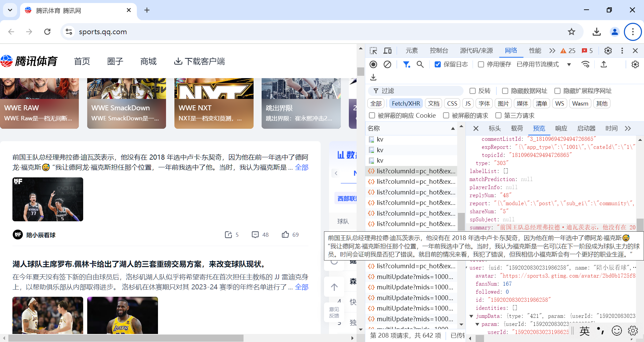Check the 反转 checkbox
644x342 pixels.
(473, 91)
